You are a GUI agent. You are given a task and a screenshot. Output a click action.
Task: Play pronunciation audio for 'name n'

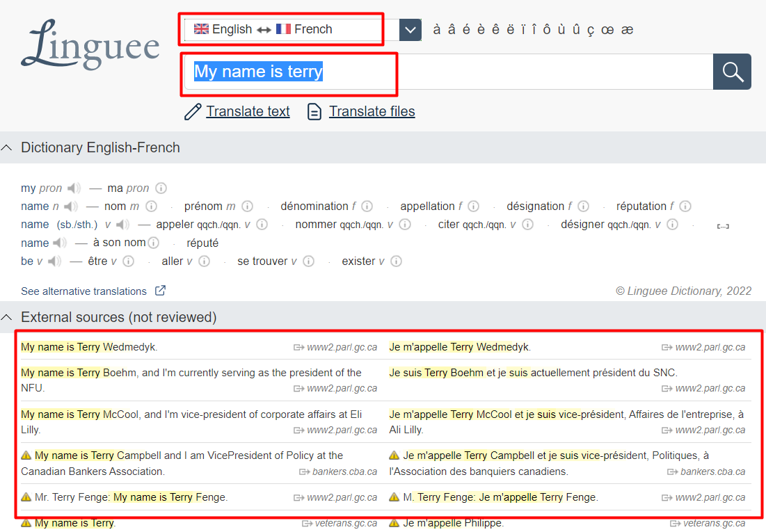click(x=71, y=207)
